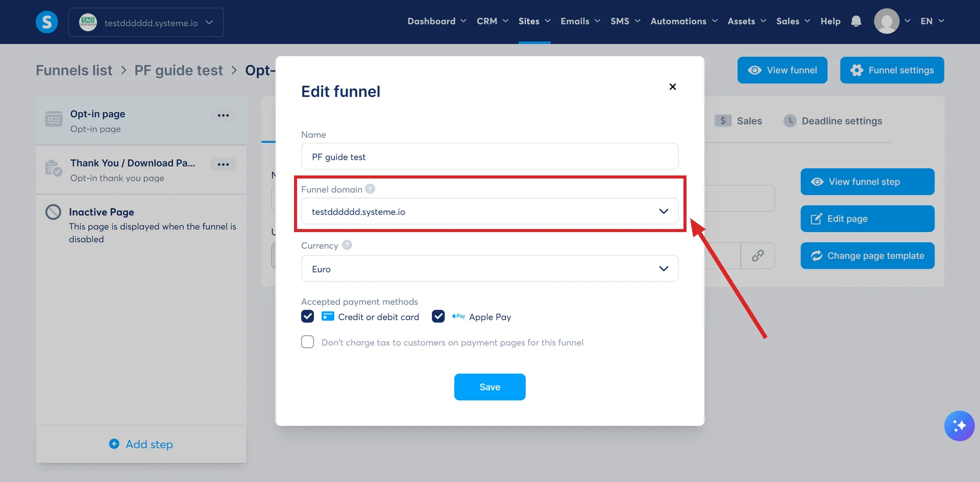Toggle Credit or debit card payment method
Screen dimensions: 980x482
pyautogui.click(x=307, y=316)
